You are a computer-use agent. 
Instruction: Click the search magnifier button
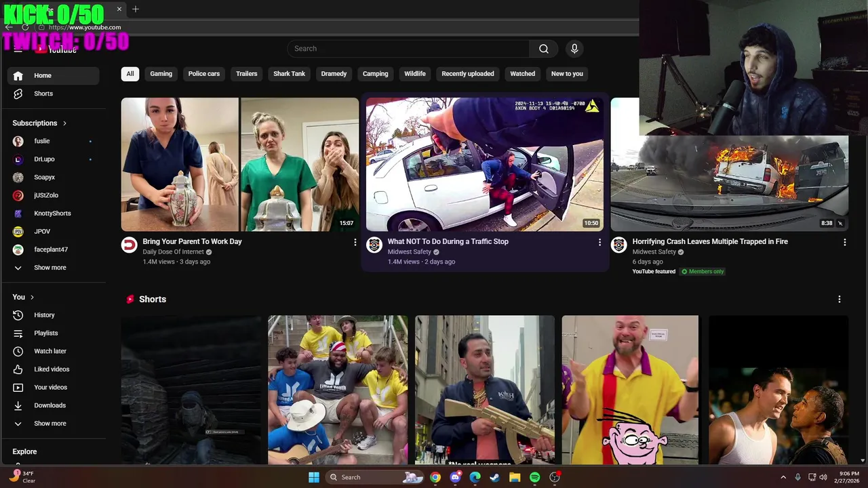point(544,49)
